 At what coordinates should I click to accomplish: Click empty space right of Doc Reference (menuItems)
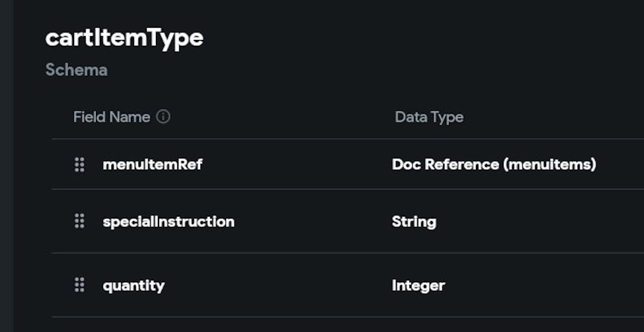pos(620,164)
